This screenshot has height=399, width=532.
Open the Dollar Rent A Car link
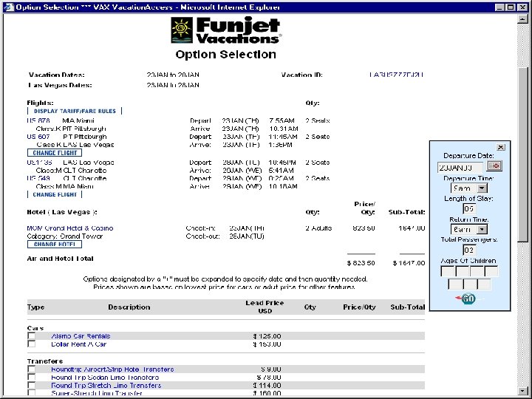[79, 344]
